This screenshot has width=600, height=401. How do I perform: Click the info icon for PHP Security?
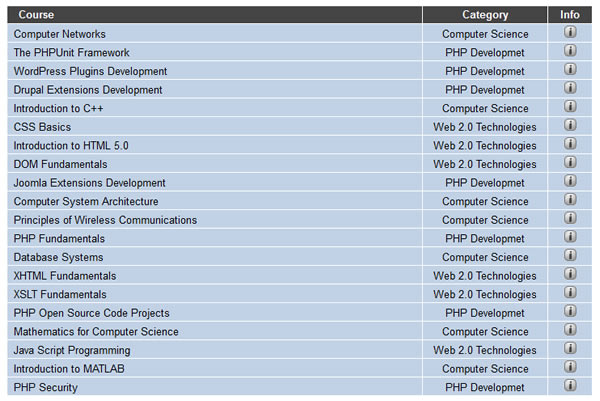click(570, 386)
